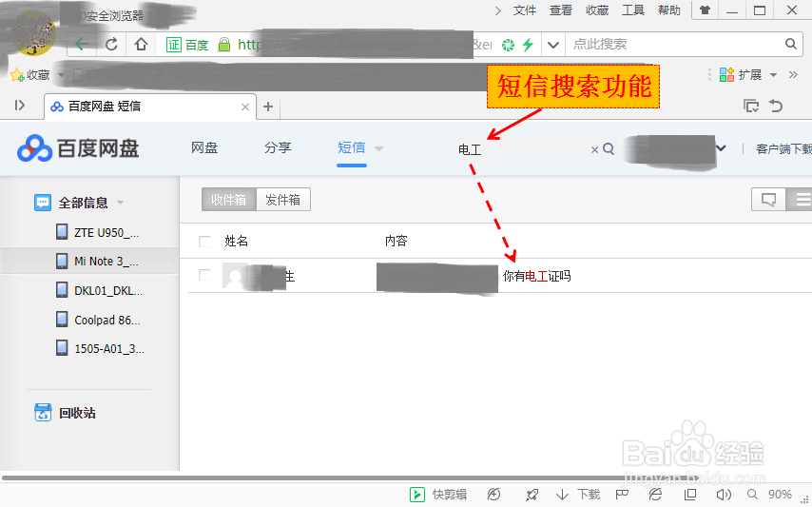This screenshot has width=812, height=507.
Task: Click the green lightning speed-mode icon
Action: 528,45
